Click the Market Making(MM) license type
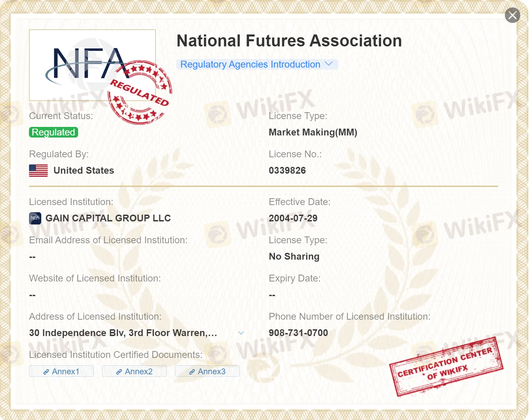531x420 pixels. tap(313, 132)
